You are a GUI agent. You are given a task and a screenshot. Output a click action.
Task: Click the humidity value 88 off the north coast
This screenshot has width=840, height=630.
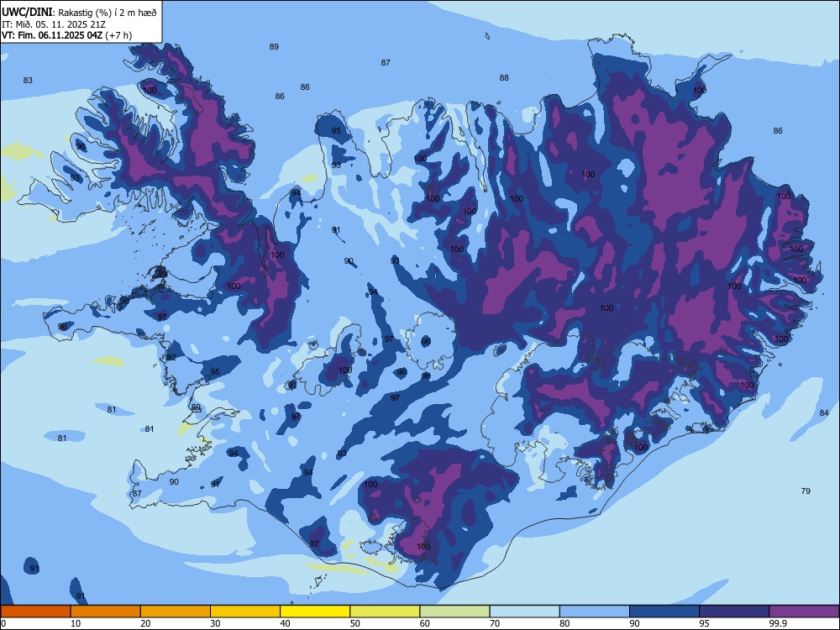coord(504,77)
